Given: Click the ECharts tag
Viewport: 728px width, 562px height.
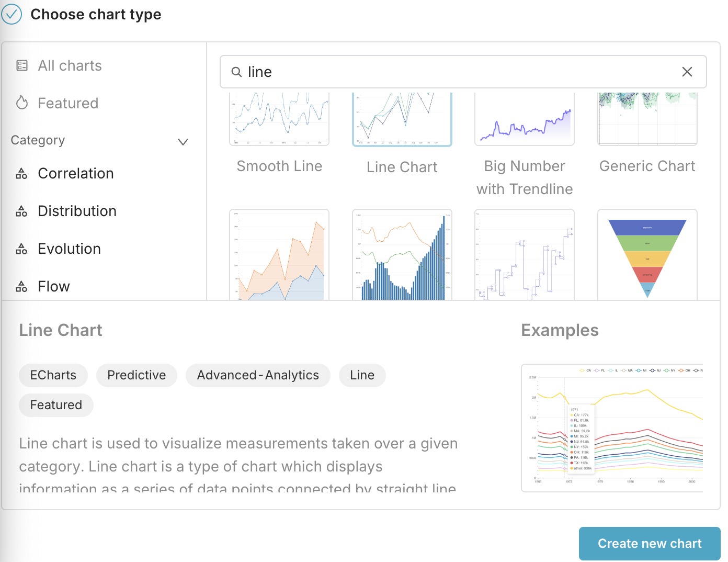Looking at the screenshot, I should (x=53, y=375).
